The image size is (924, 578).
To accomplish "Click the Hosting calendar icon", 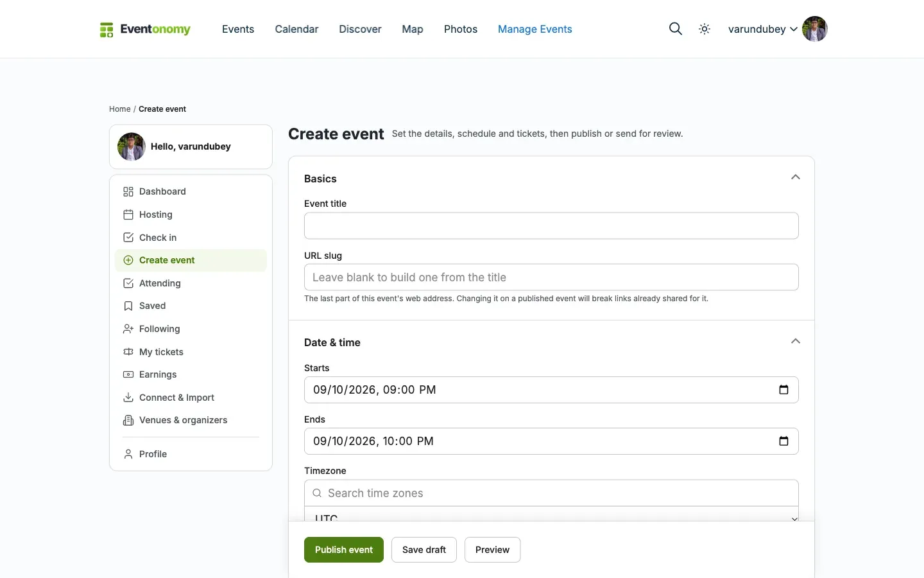I will pos(128,215).
